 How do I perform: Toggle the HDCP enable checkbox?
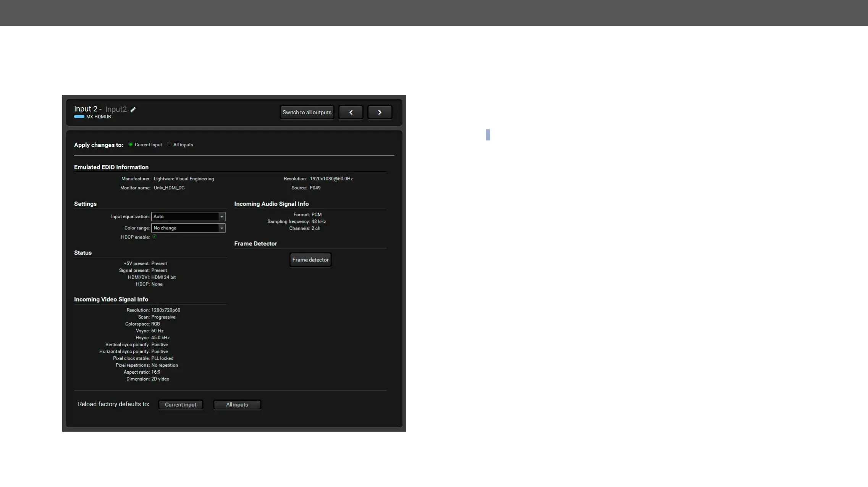154,237
